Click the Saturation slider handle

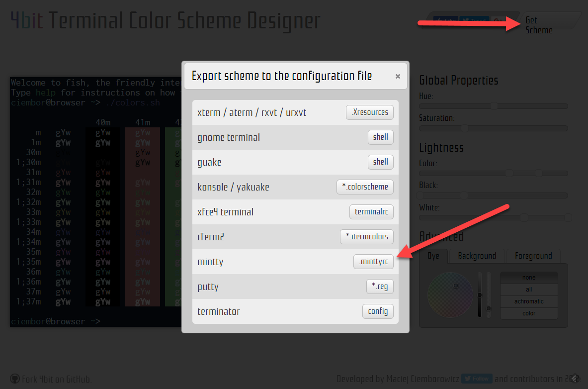pyautogui.click(x=464, y=128)
